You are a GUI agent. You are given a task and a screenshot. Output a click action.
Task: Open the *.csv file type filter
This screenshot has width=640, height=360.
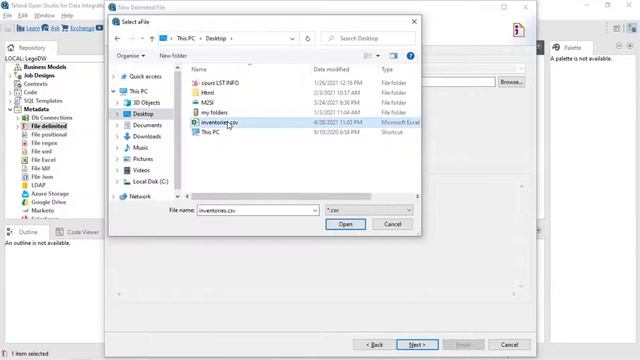[x=369, y=210]
